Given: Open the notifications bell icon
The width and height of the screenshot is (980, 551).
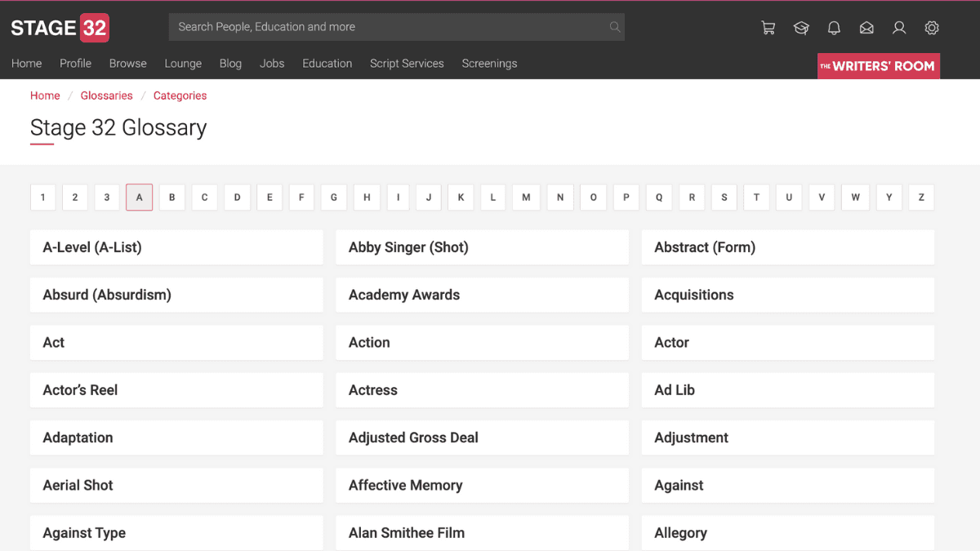Looking at the screenshot, I should pyautogui.click(x=834, y=28).
